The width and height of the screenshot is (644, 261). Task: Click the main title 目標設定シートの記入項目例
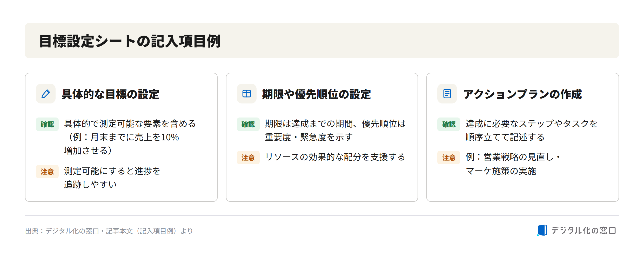pos(130,41)
